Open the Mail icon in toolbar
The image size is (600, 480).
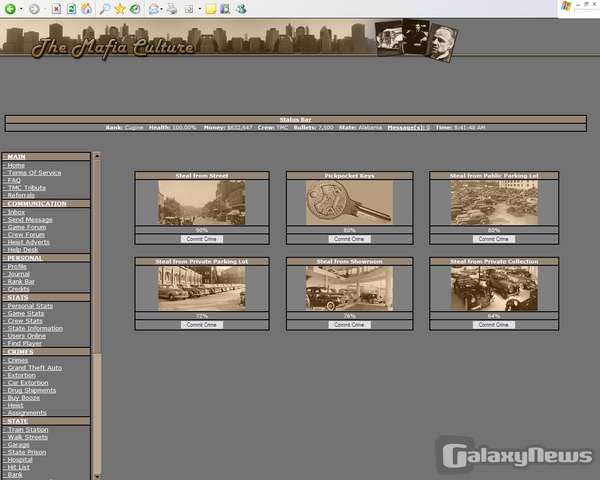[x=154, y=8]
